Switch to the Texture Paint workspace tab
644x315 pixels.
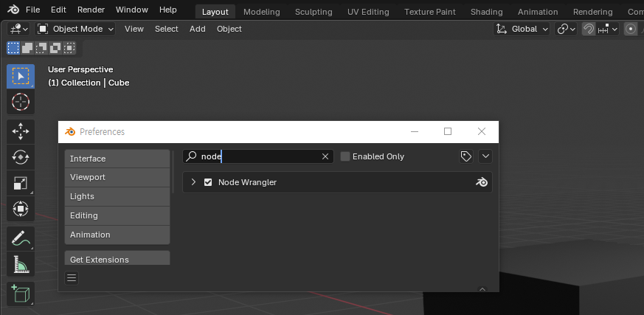430,12
